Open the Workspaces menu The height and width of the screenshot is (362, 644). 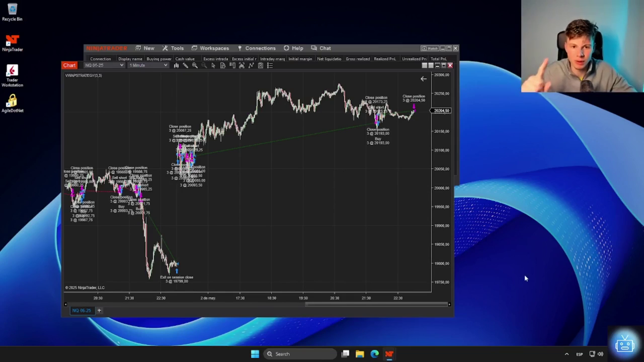(210, 48)
